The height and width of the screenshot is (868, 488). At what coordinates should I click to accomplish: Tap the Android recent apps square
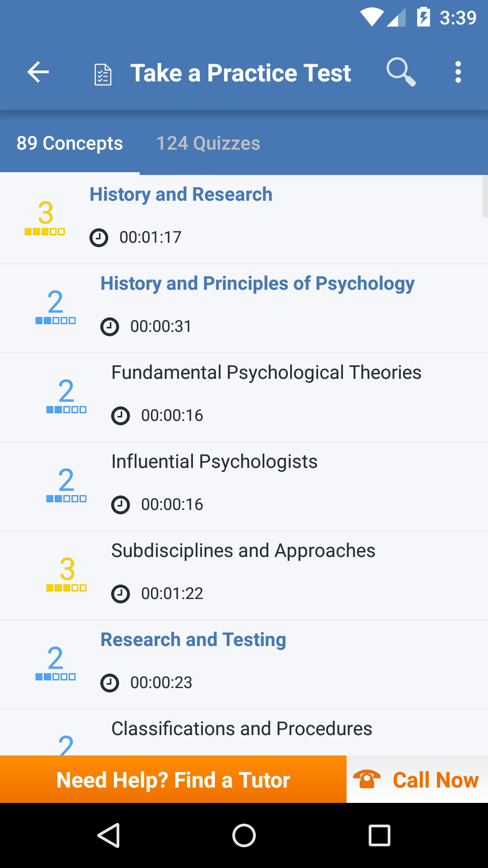[380, 835]
